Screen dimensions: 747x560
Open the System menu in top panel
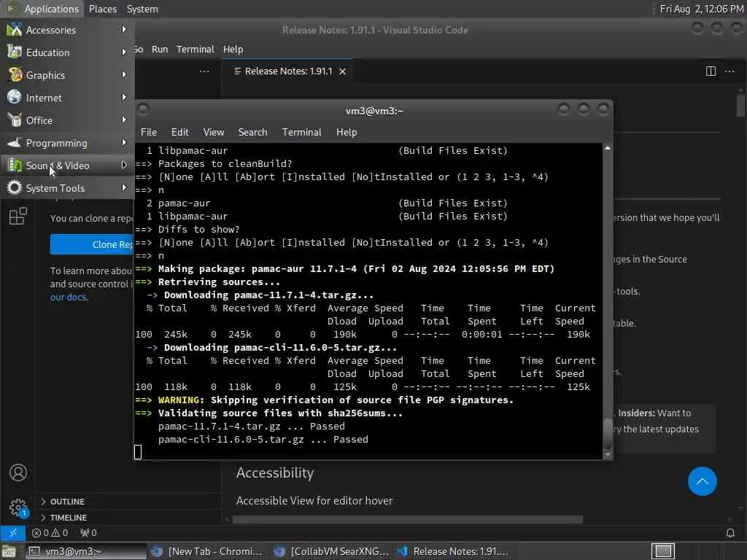point(142,9)
